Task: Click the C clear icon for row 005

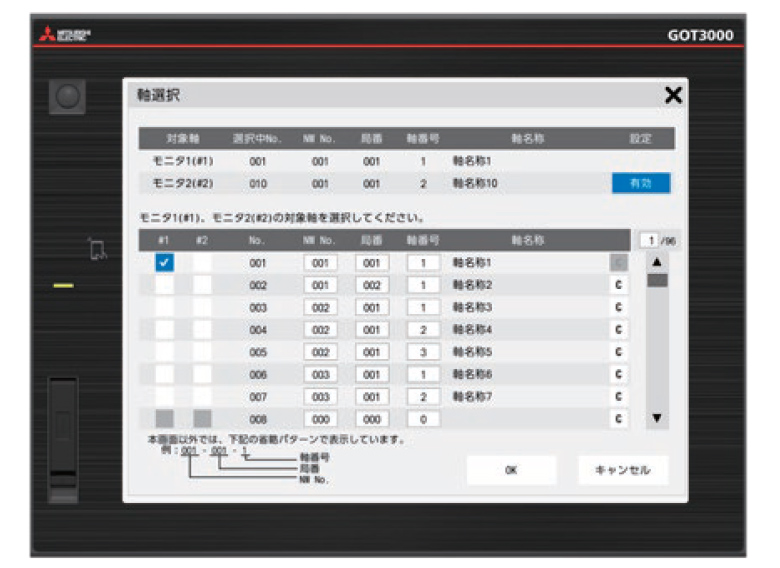Action: click(620, 351)
